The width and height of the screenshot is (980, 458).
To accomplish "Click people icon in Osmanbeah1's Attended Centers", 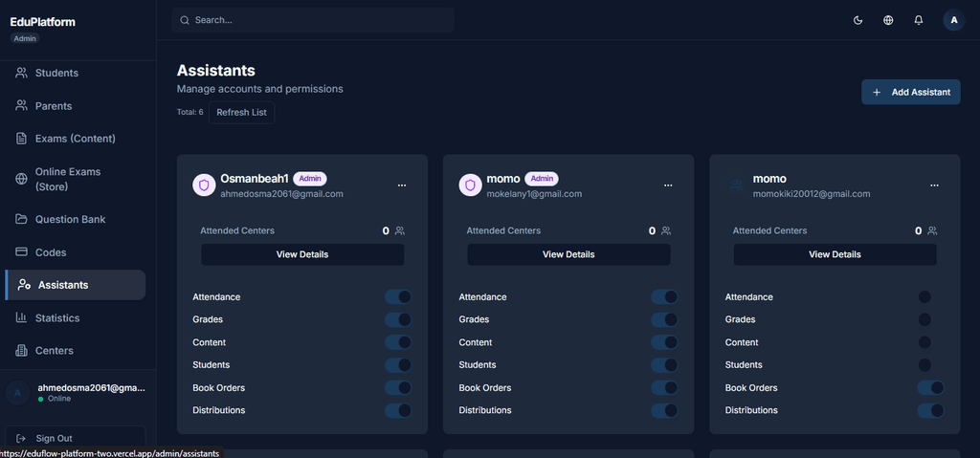I will tap(400, 230).
